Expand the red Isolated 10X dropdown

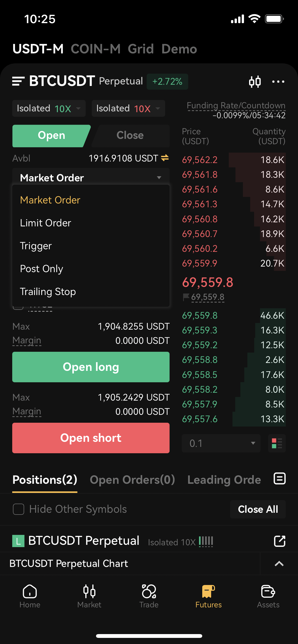click(x=128, y=109)
